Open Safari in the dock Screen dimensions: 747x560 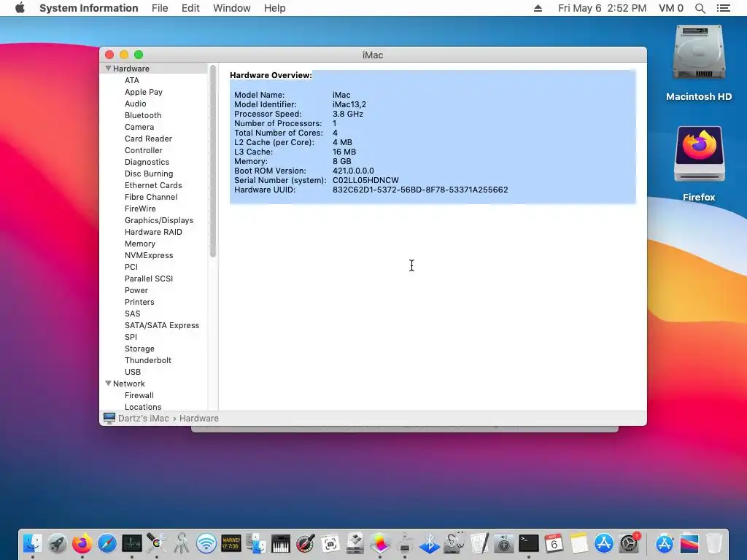[x=107, y=543]
